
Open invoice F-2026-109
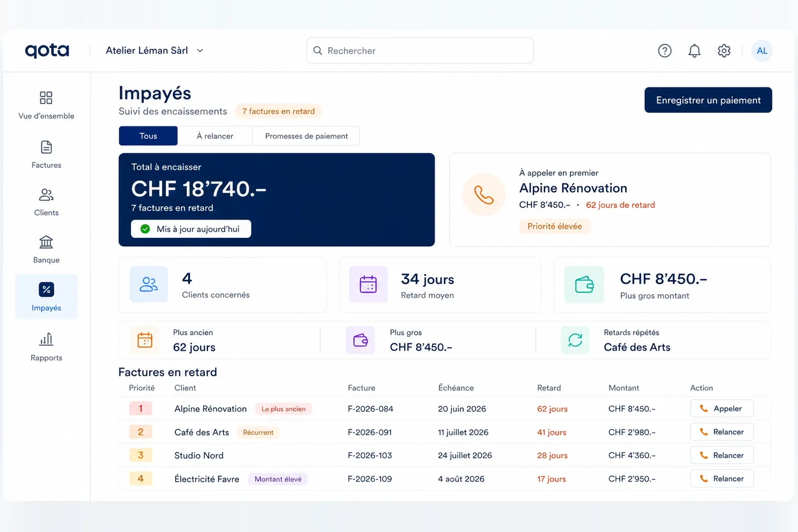coord(370,479)
